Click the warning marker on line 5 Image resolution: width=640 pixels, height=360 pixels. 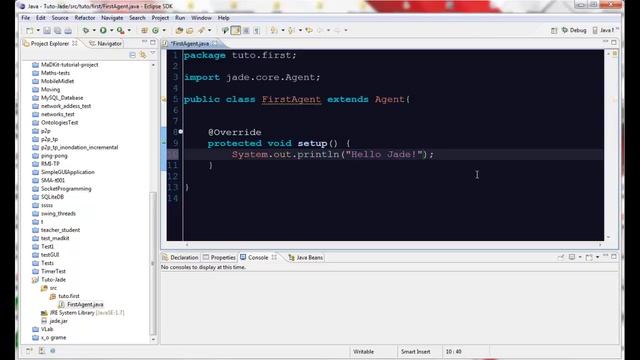pos(164,99)
